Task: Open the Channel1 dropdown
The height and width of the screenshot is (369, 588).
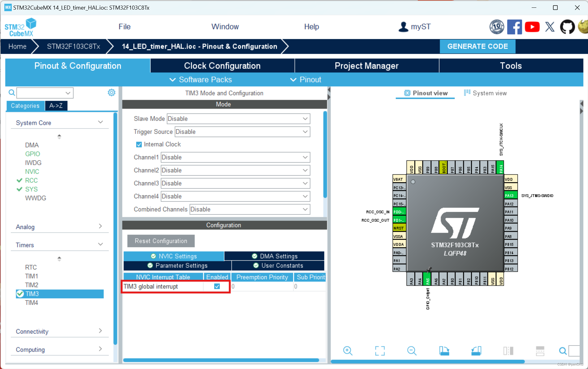Action: [305, 157]
